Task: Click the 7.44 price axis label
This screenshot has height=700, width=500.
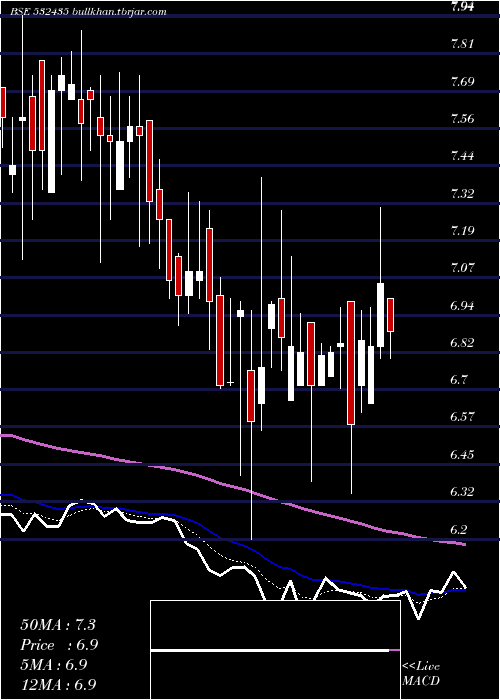Action: 462,156
